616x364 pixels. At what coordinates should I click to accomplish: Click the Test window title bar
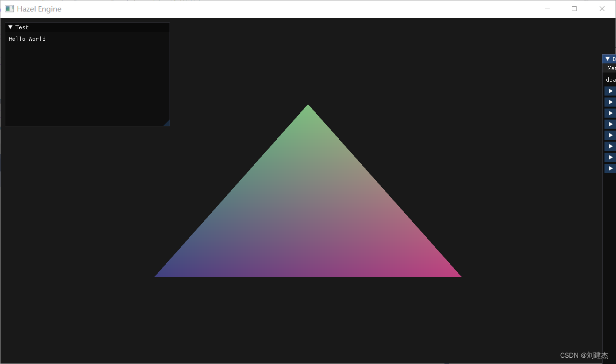pyautogui.click(x=87, y=27)
